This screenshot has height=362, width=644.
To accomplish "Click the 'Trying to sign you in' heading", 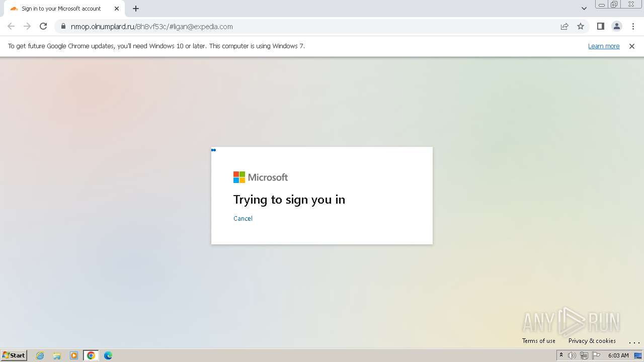I will point(289,200).
